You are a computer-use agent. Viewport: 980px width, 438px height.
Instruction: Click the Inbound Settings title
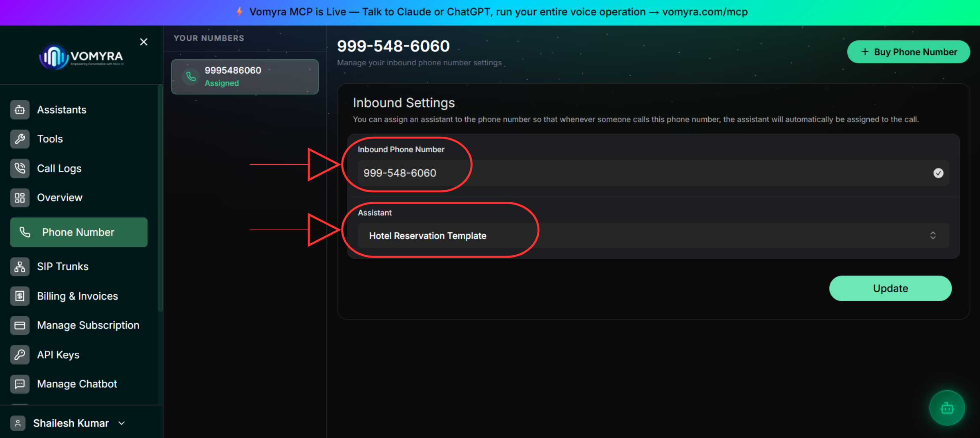click(x=404, y=103)
